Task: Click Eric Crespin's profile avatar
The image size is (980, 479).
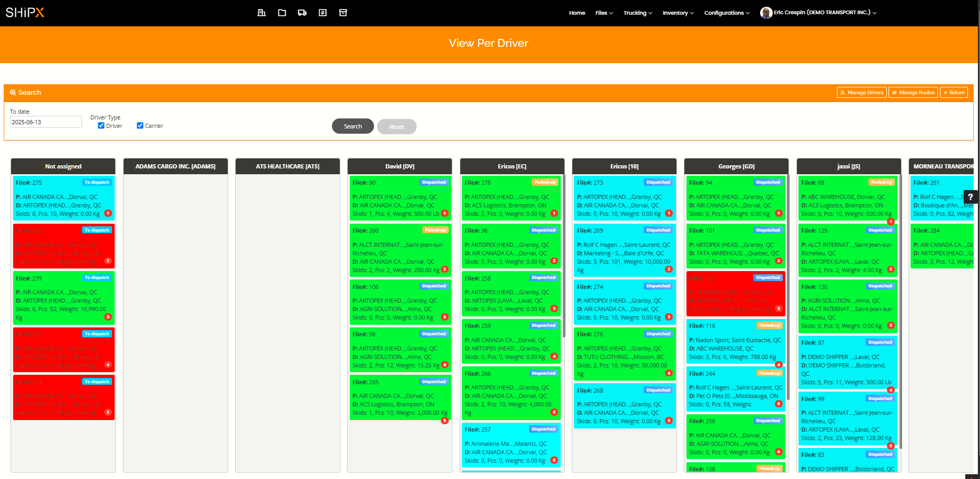Action: tap(766, 13)
